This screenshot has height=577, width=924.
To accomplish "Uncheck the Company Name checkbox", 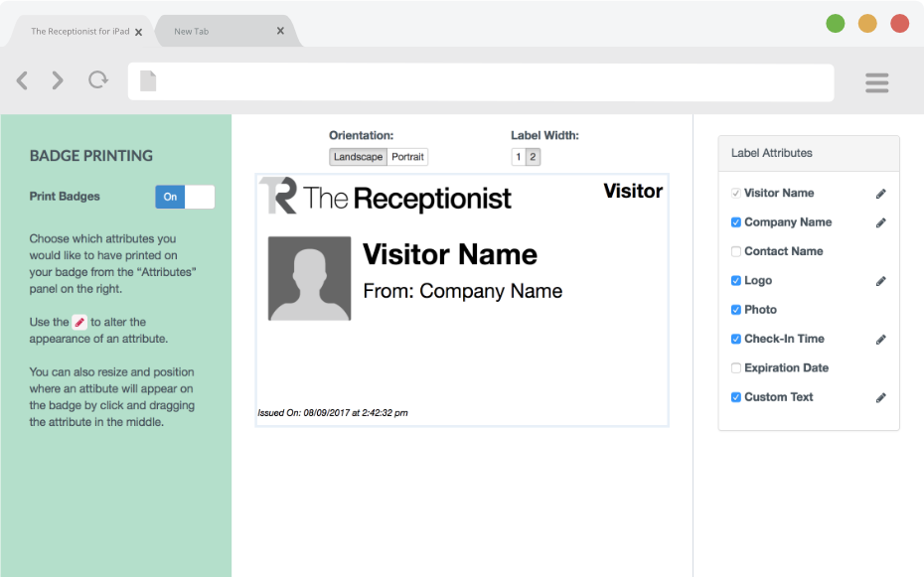I will pos(736,222).
